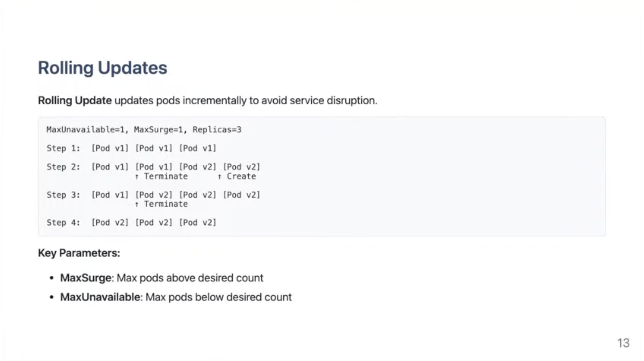Click the bold "Rolling Update" term in the description
The image size is (644, 361).
75,101
